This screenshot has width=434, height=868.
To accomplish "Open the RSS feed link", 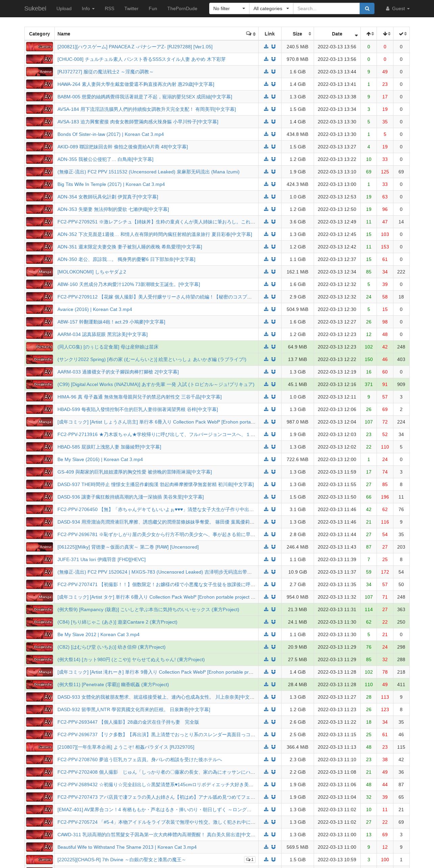I will pyautogui.click(x=110, y=8).
